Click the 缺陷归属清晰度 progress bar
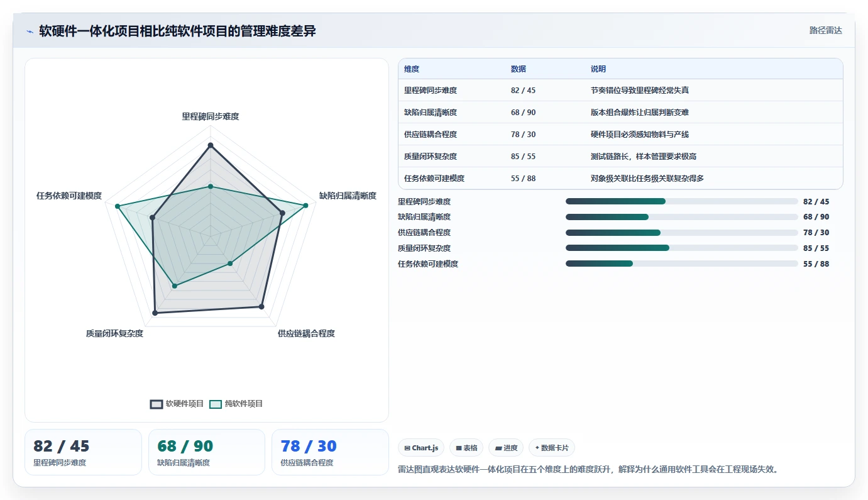 (682, 217)
